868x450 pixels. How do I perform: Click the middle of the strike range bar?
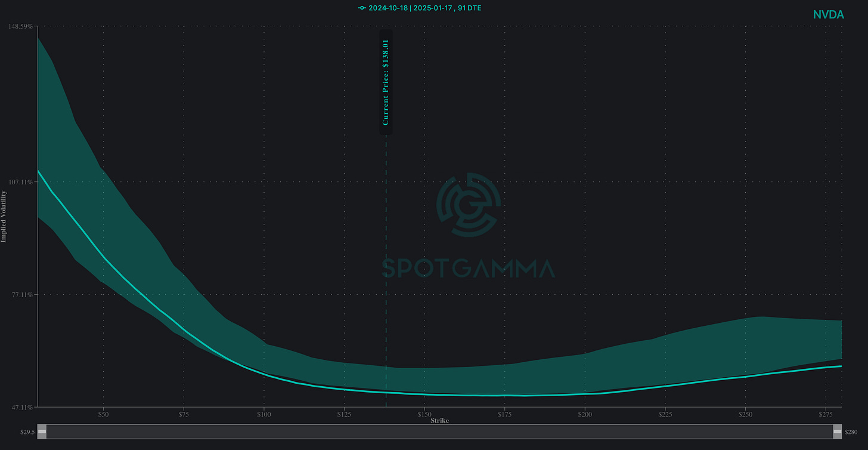(439, 431)
